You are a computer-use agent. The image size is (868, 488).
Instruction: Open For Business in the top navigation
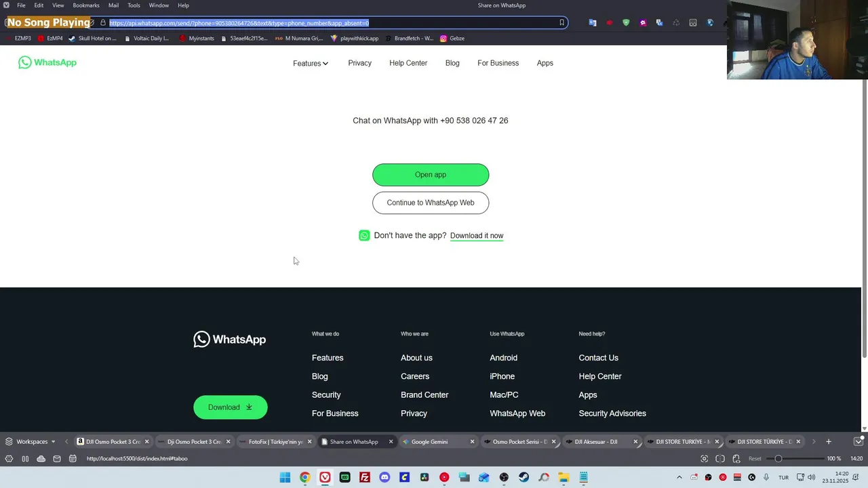click(x=498, y=63)
